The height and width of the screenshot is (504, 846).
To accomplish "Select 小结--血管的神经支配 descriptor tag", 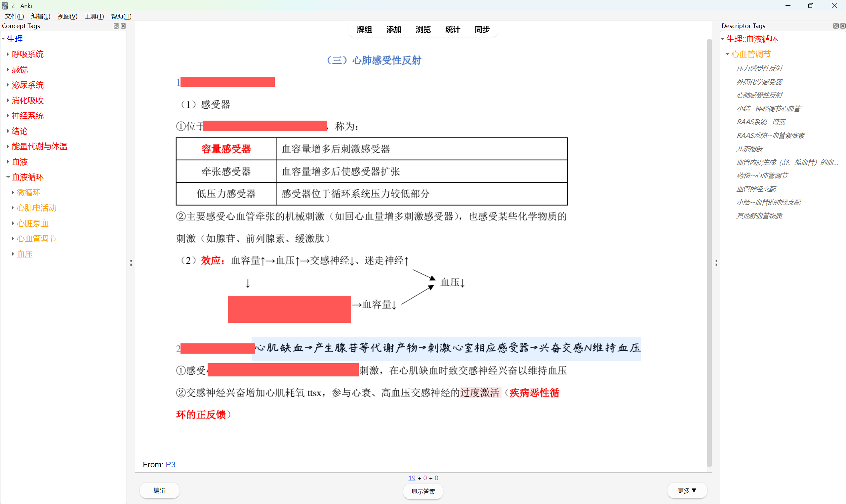I will pyautogui.click(x=769, y=202).
